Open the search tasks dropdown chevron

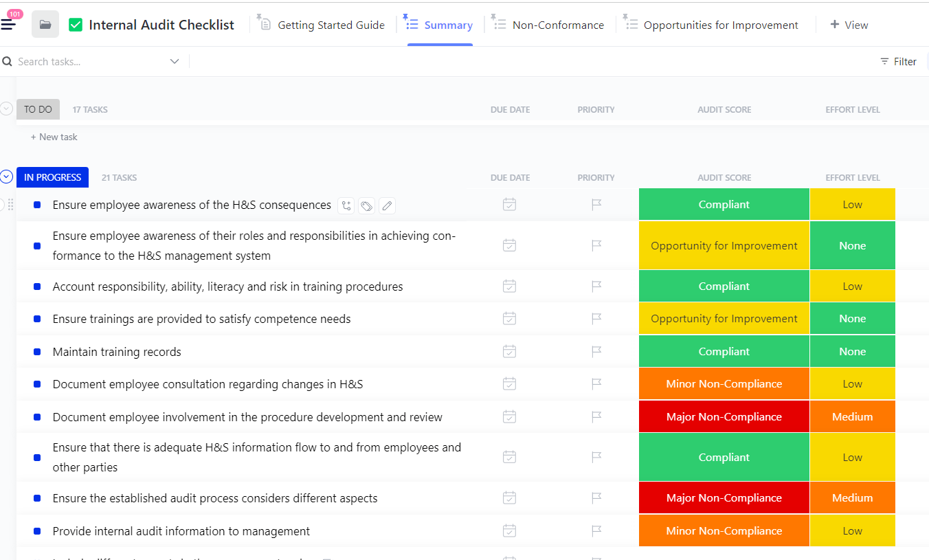(x=175, y=61)
